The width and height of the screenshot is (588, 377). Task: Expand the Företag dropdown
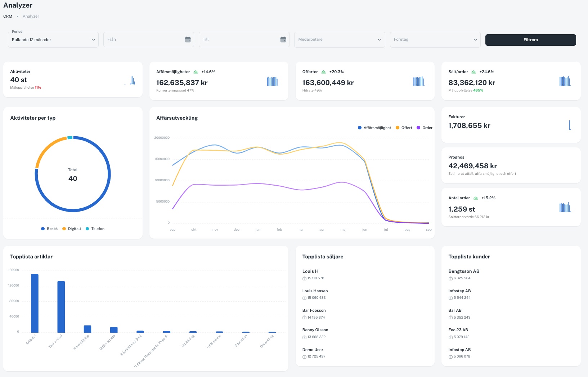[435, 40]
